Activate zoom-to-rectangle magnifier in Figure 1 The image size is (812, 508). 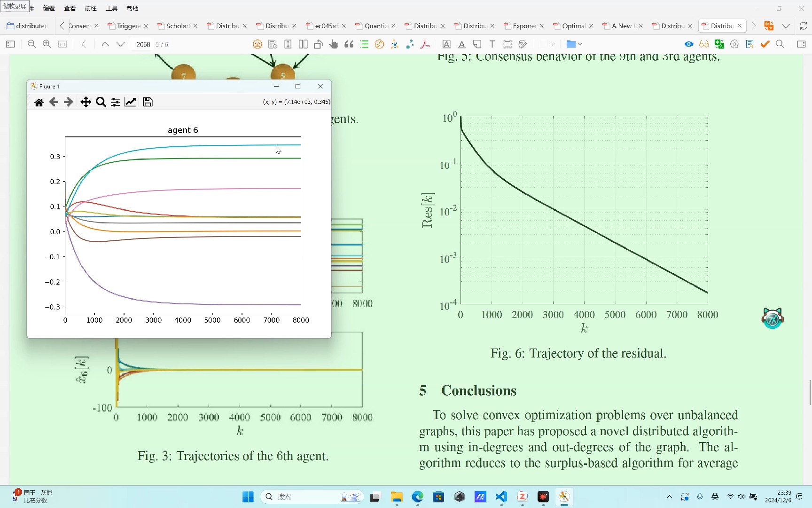tap(101, 102)
